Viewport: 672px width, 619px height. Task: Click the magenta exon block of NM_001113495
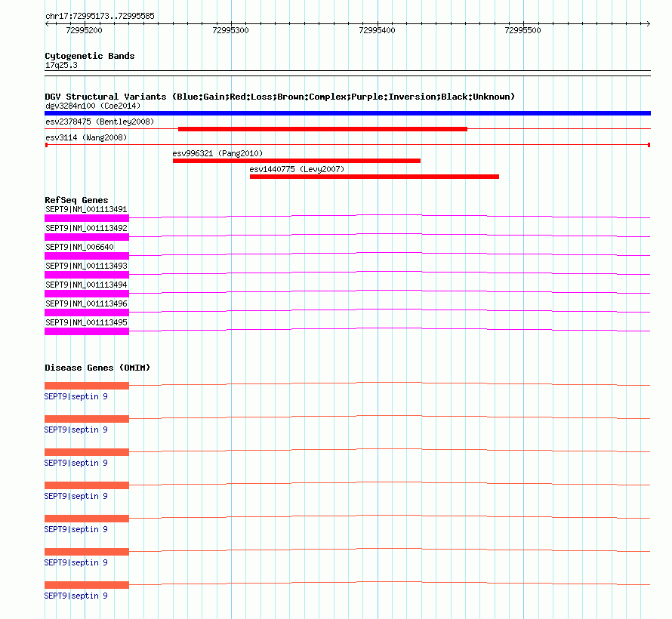87,331
